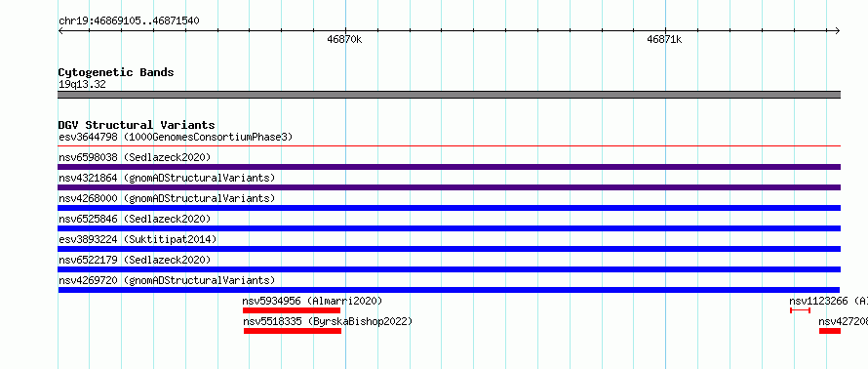Click the Cytogenetic Bands track title
The height and width of the screenshot is (369, 868).
116,72
